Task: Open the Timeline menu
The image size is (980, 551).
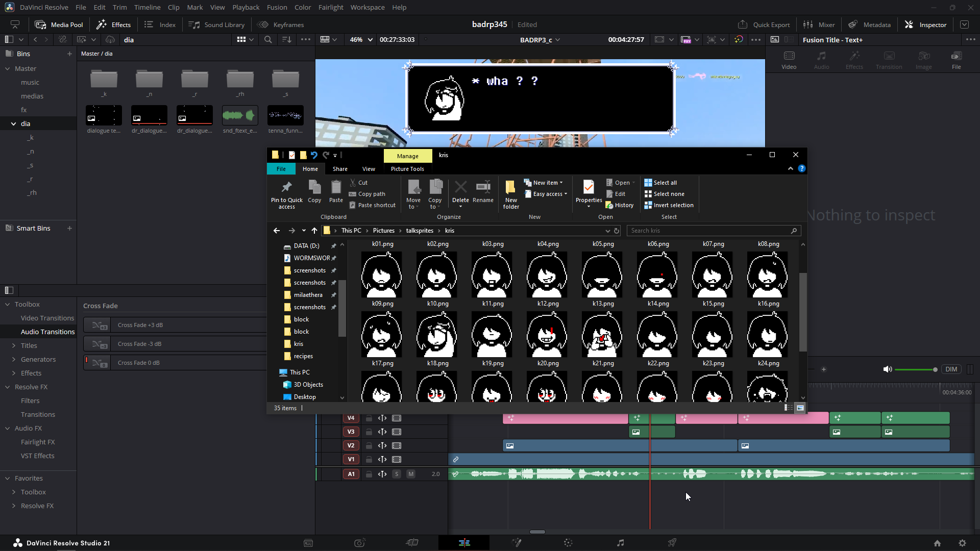Action: (x=147, y=7)
